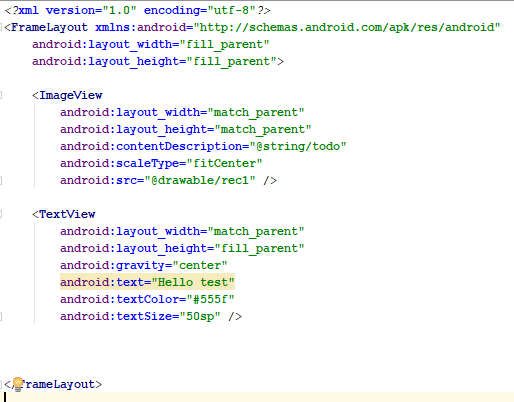Click the FrameLayout opening tag name
Screen dimensions: 514x402
[x=50, y=27]
